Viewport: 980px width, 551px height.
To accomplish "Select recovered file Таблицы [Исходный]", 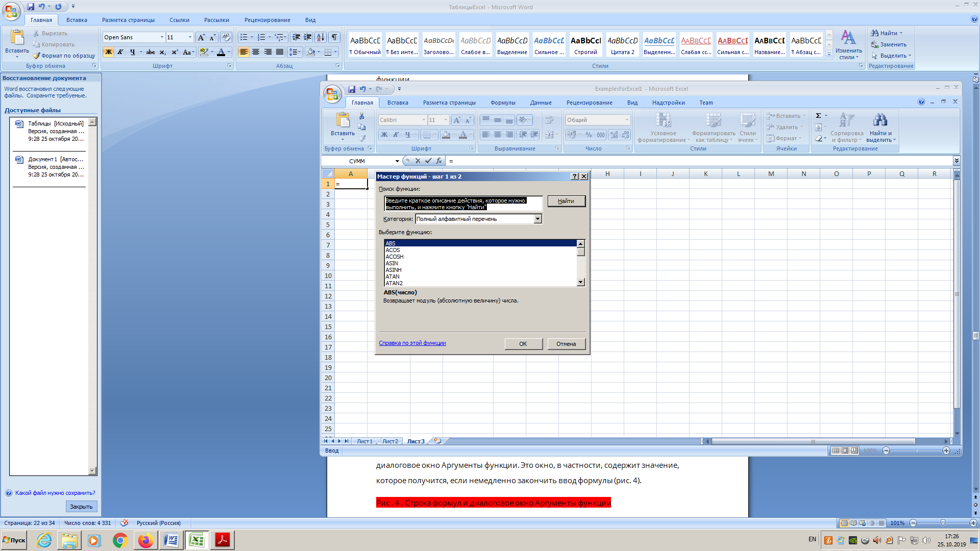I will pyautogui.click(x=50, y=131).
